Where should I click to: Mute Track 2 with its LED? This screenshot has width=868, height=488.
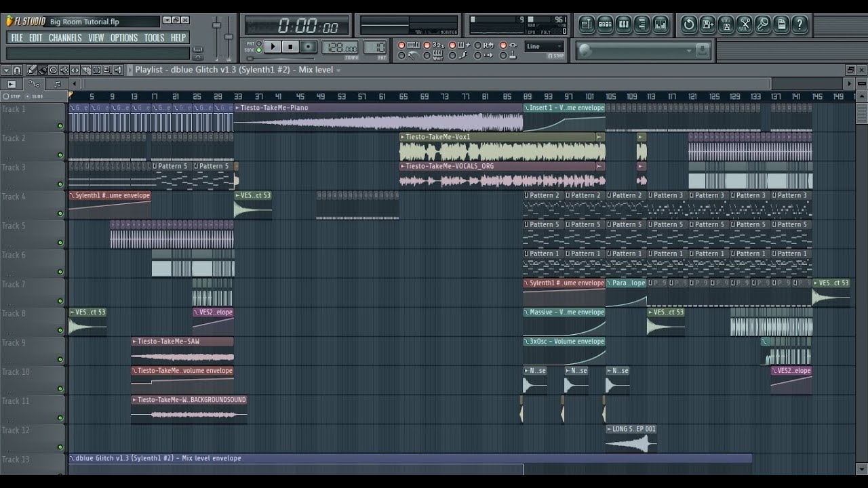(60, 155)
